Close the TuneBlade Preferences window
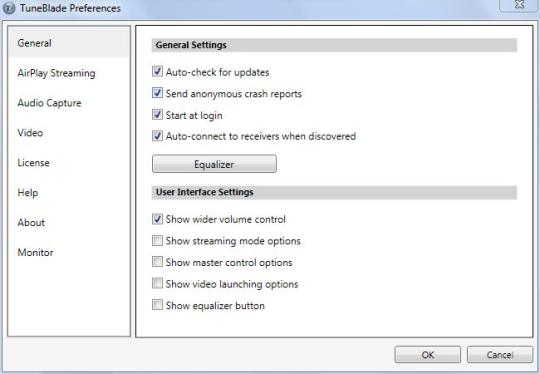 click(x=519, y=5)
